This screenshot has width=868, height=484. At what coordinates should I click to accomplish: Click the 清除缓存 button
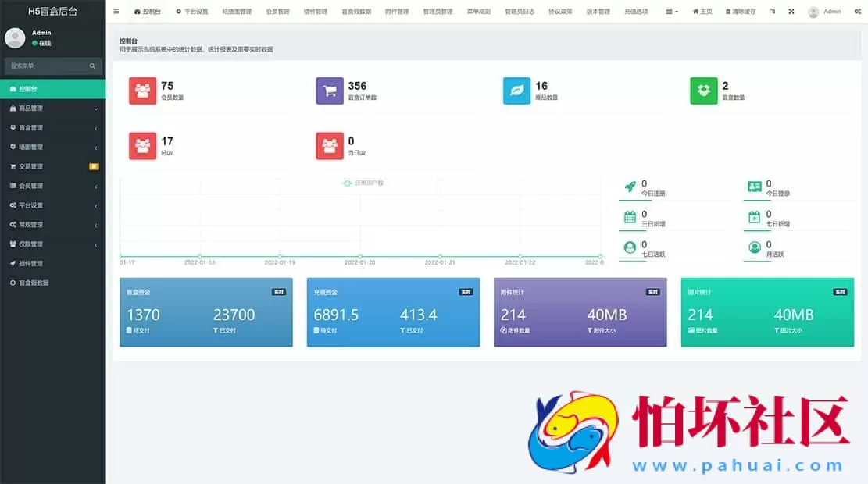click(x=742, y=11)
